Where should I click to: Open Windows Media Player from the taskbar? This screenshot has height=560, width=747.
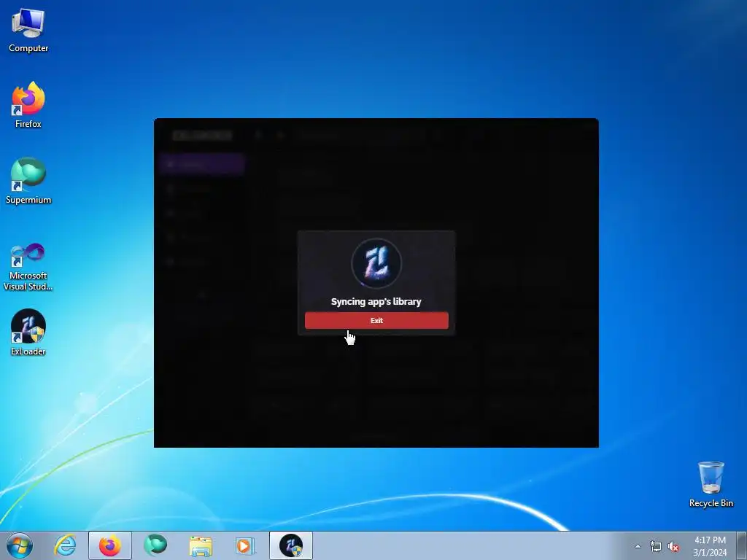tap(245, 545)
